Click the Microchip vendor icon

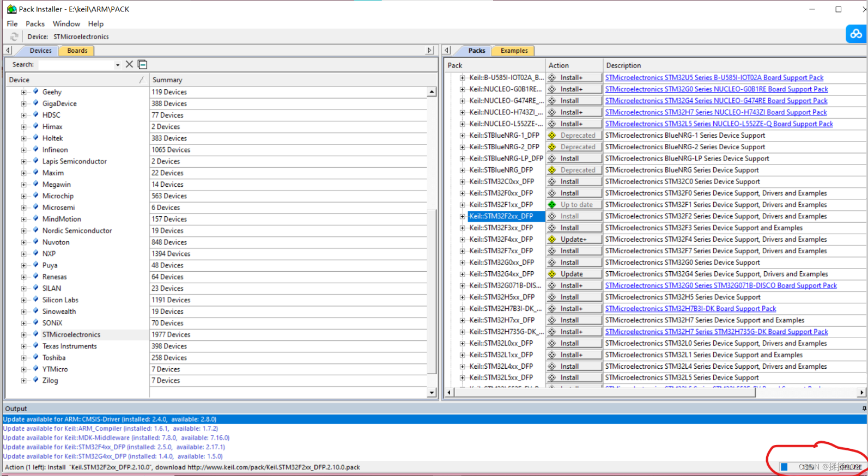tap(36, 196)
